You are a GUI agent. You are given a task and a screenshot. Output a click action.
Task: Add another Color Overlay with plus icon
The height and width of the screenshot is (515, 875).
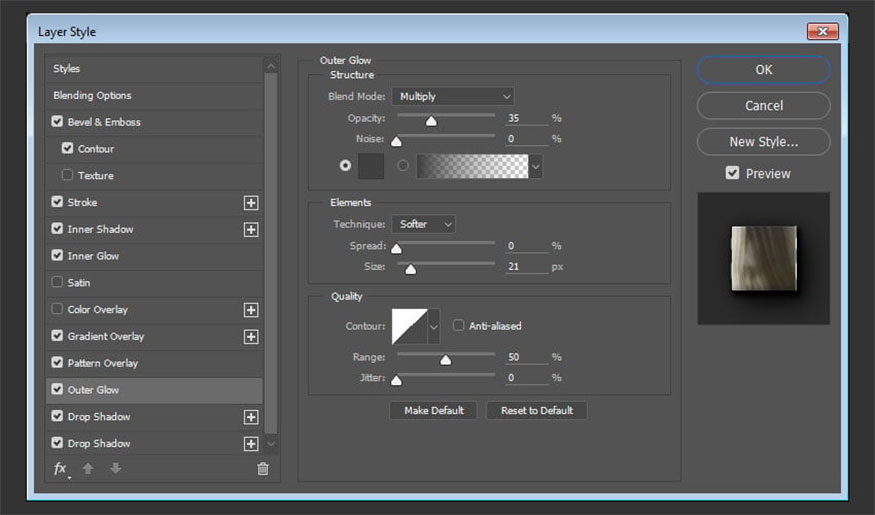click(x=251, y=310)
